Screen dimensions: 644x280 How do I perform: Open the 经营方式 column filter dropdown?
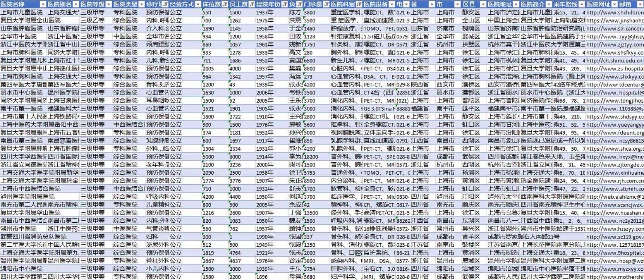(198, 4)
